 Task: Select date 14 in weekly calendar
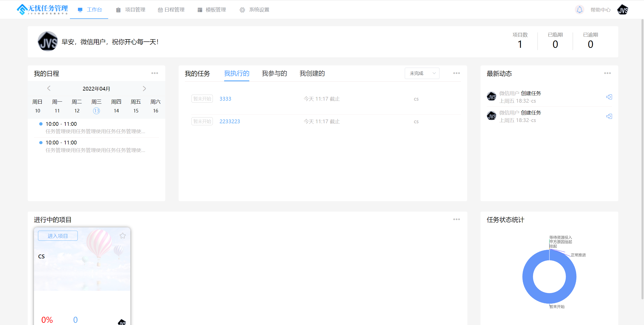click(x=116, y=111)
